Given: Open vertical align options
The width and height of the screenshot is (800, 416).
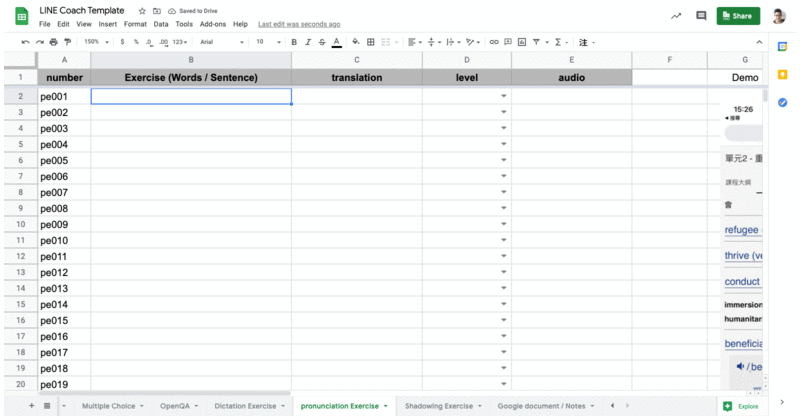Looking at the screenshot, I should [434, 42].
